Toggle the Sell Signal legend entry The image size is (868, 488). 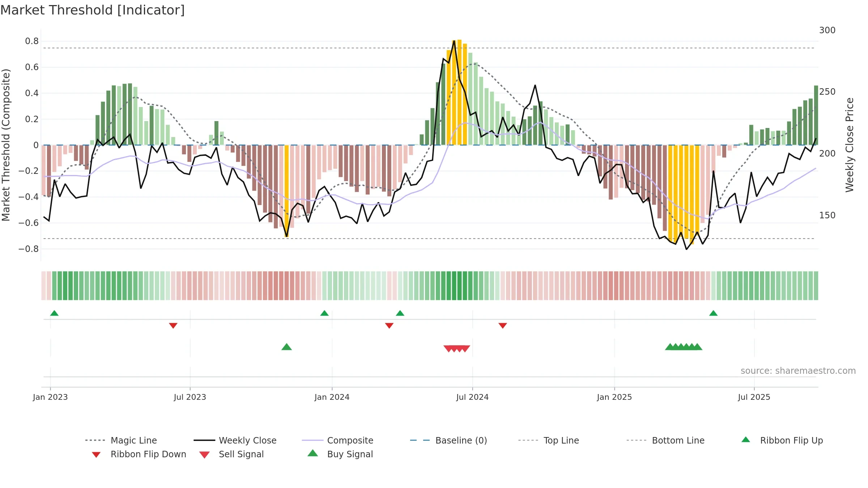[231, 454]
